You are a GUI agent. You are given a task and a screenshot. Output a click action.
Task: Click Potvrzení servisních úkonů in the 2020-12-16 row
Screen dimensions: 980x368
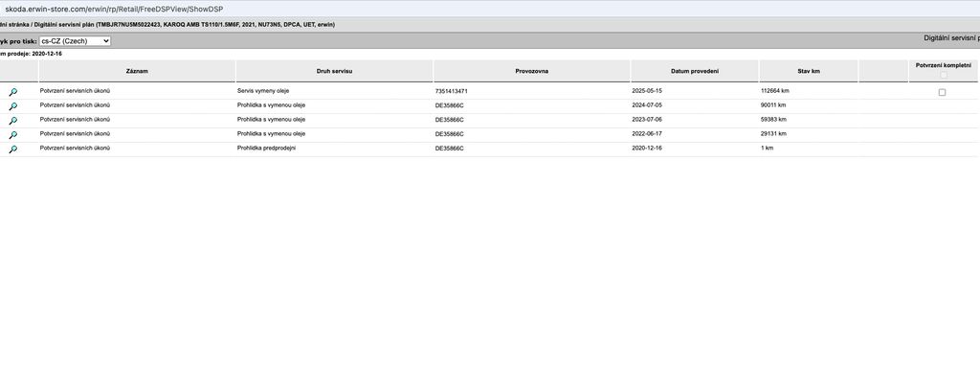click(75, 149)
